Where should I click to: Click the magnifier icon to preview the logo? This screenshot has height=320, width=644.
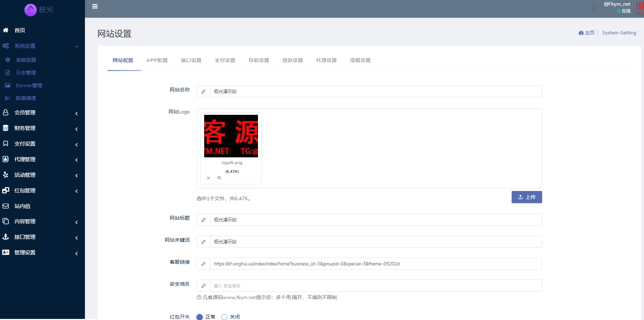219,178
